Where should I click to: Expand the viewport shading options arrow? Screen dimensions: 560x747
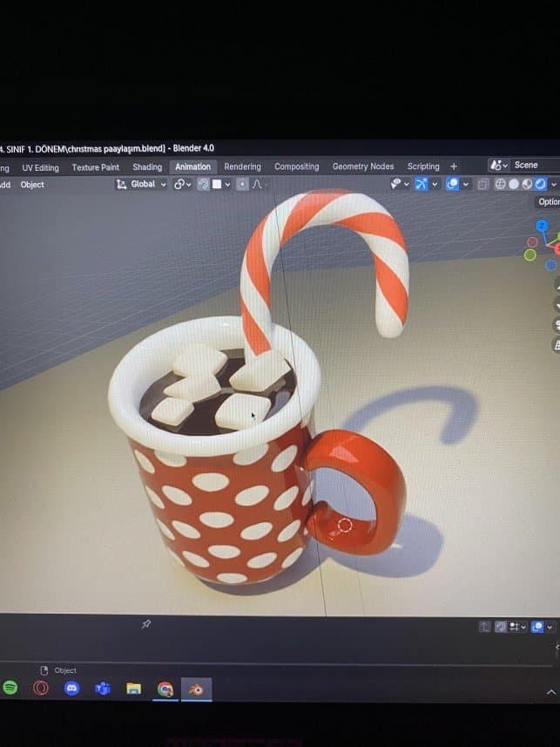click(x=554, y=185)
